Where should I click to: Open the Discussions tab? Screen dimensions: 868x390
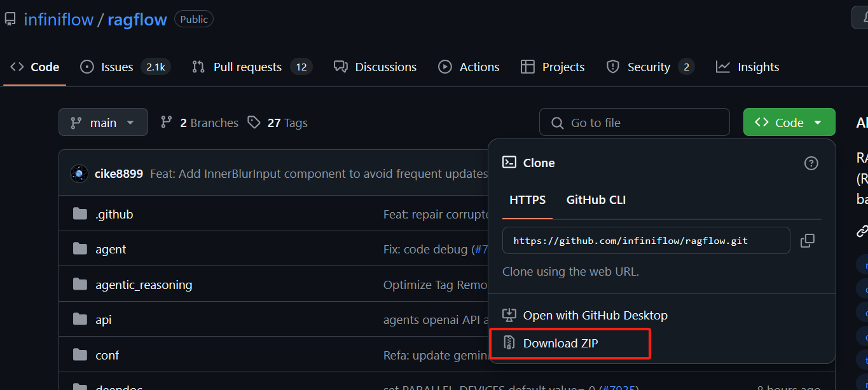(x=375, y=67)
